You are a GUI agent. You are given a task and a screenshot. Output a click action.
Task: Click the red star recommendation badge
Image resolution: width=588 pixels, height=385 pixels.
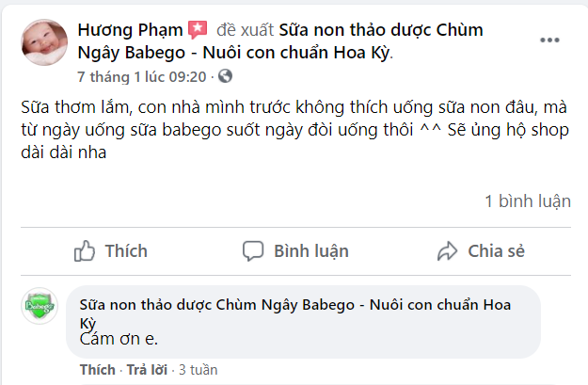point(198,30)
